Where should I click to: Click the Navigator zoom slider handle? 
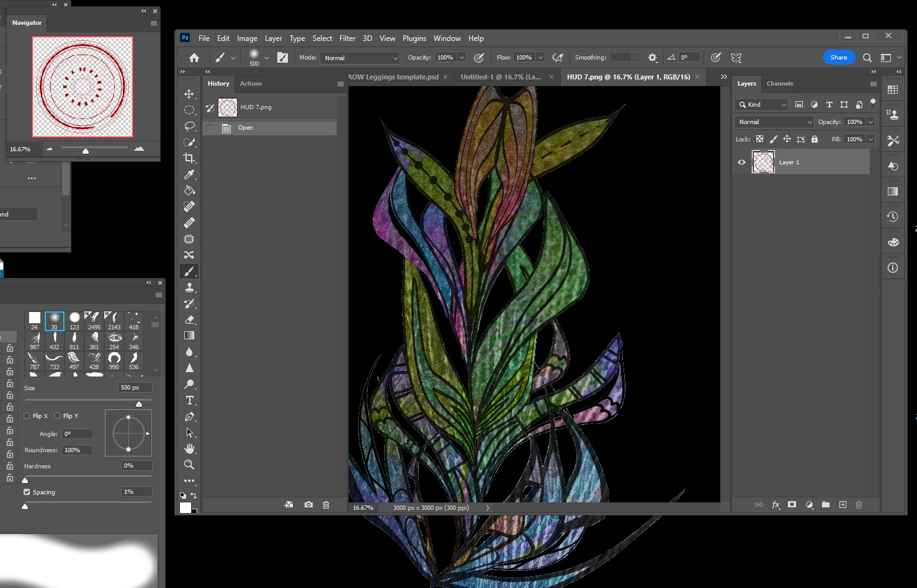(x=86, y=151)
